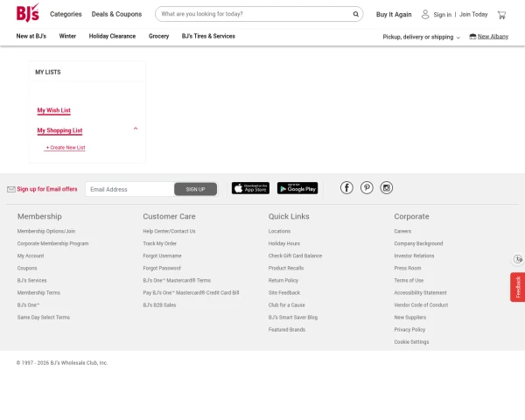Open BJ's Instagram page icon
Viewport: 525px width, 420px height.
387,187
